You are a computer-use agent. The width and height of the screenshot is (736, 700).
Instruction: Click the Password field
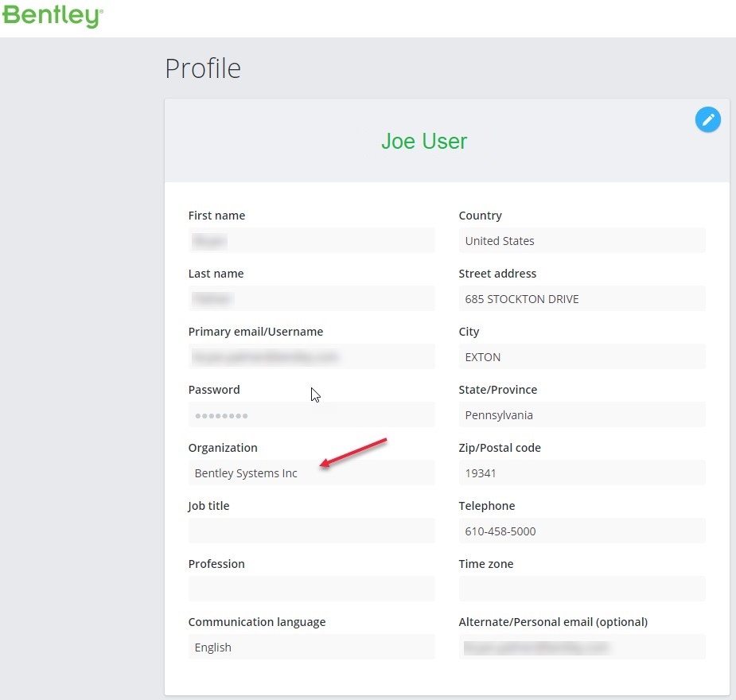(311, 414)
